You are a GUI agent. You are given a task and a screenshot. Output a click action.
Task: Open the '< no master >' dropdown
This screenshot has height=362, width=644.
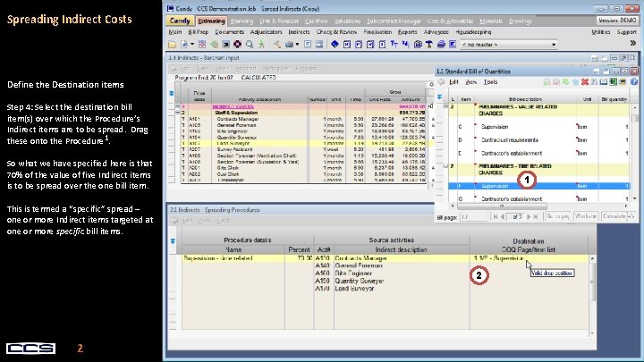pos(508,45)
